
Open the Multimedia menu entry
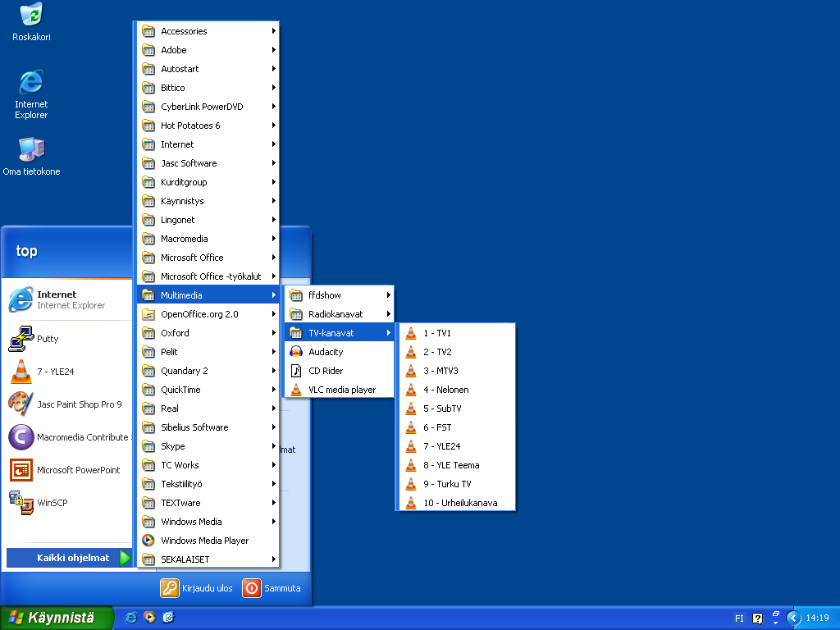coord(208,295)
